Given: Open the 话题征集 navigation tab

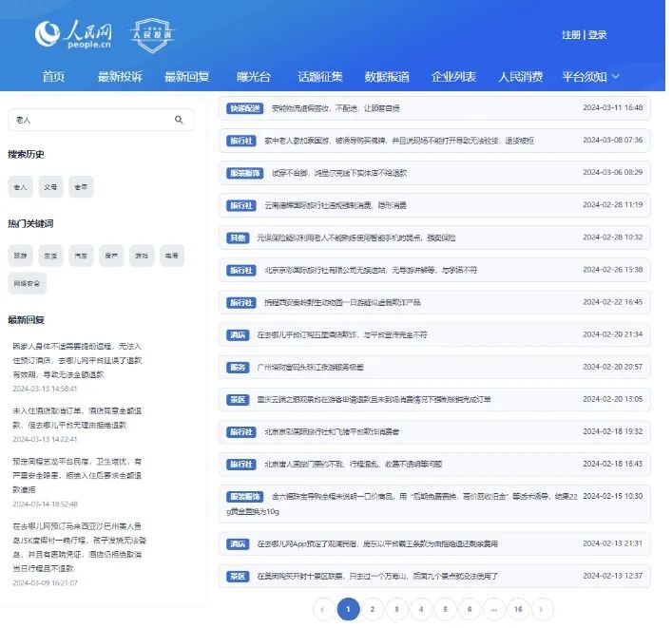Looking at the screenshot, I should coord(320,77).
